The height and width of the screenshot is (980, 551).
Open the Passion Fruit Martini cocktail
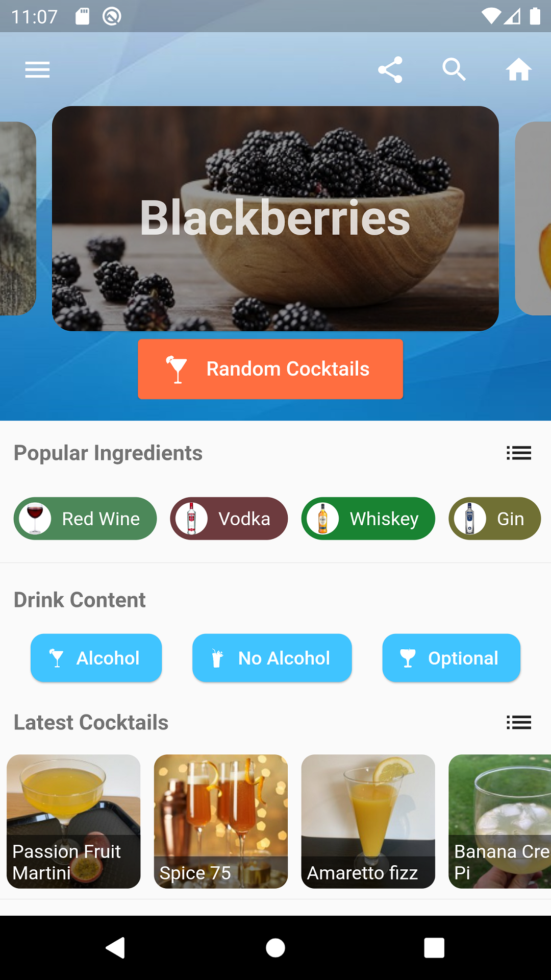(x=73, y=821)
